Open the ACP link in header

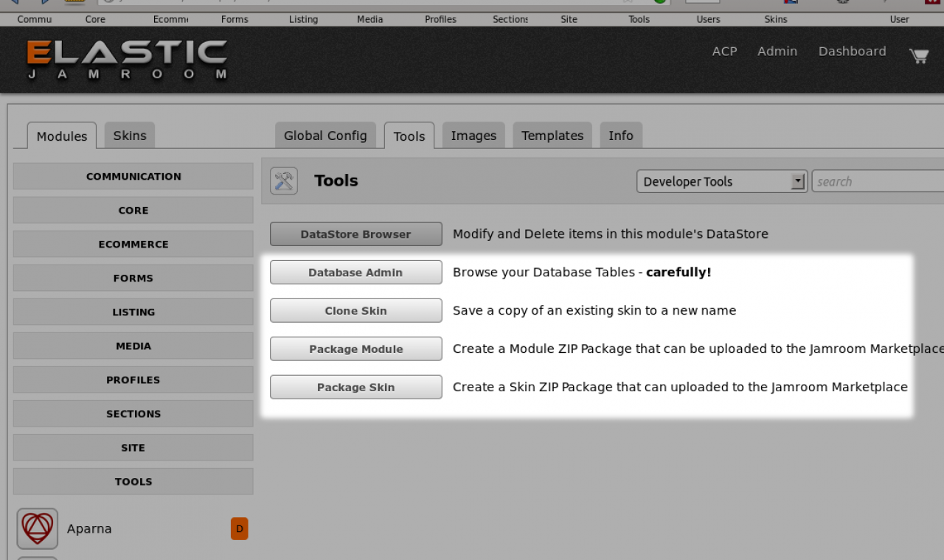tap(724, 52)
